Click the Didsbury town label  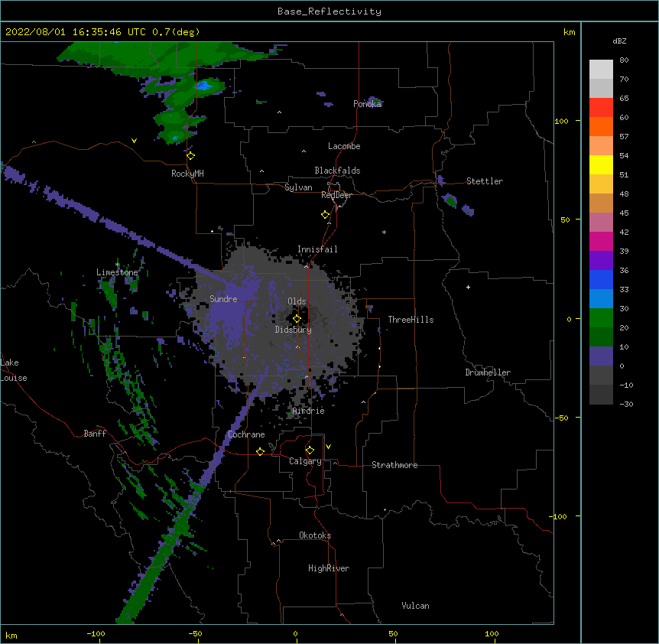(294, 330)
